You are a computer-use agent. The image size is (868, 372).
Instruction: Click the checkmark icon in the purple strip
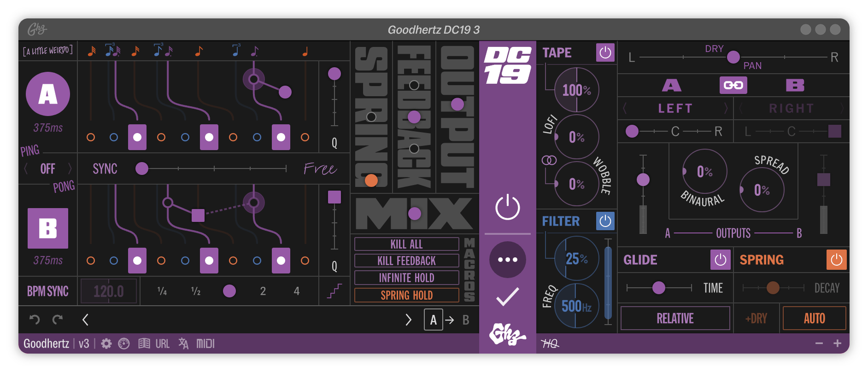507,296
